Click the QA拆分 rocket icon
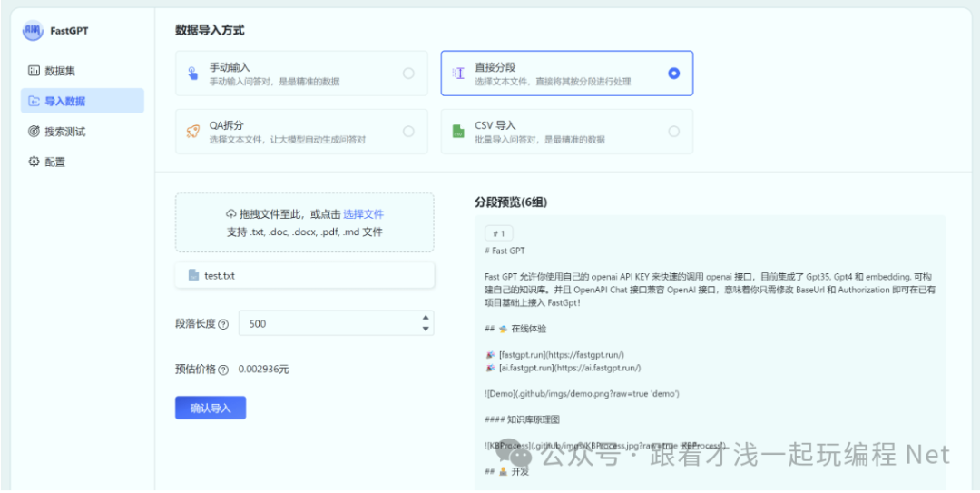The image size is (980, 493). 192,132
